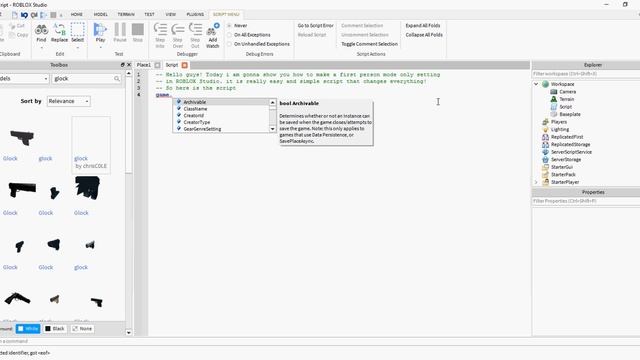Click the toolbox search magnifier icon
Image resolution: width=640 pixels, height=360 pixels.
pos(117,78)
